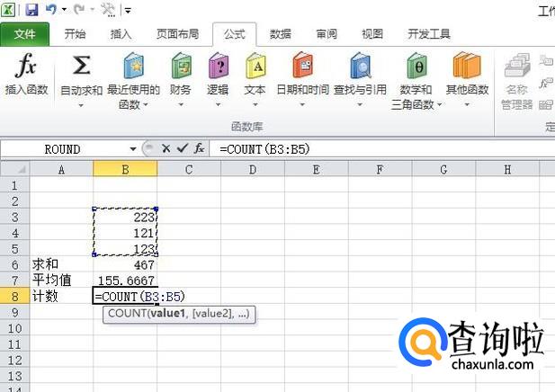Screen dimensions: 555x392
Task: Open the Other Functions (其他函数) icon
Action: 467,66
